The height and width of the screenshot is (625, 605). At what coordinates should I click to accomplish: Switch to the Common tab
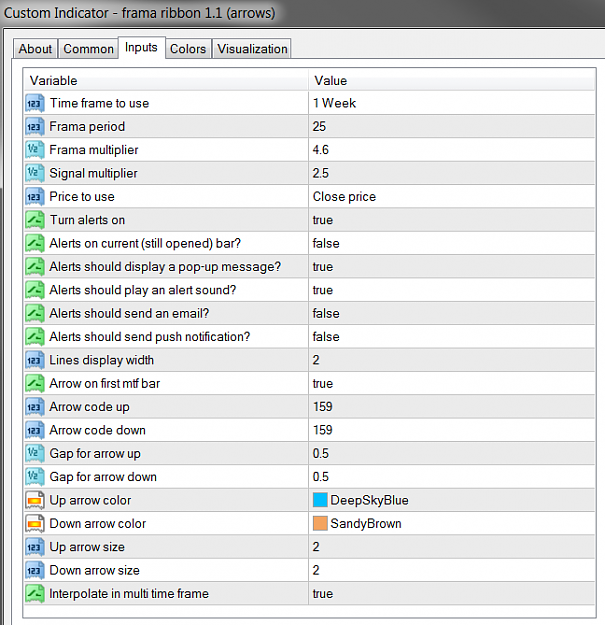pyautogui.click(x=88, y=49)
